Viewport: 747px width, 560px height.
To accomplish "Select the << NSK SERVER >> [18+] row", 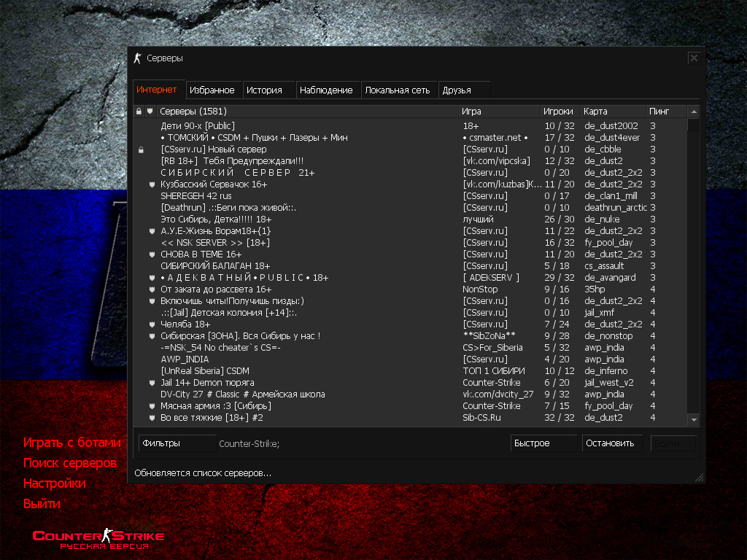I will pos(411,243).
